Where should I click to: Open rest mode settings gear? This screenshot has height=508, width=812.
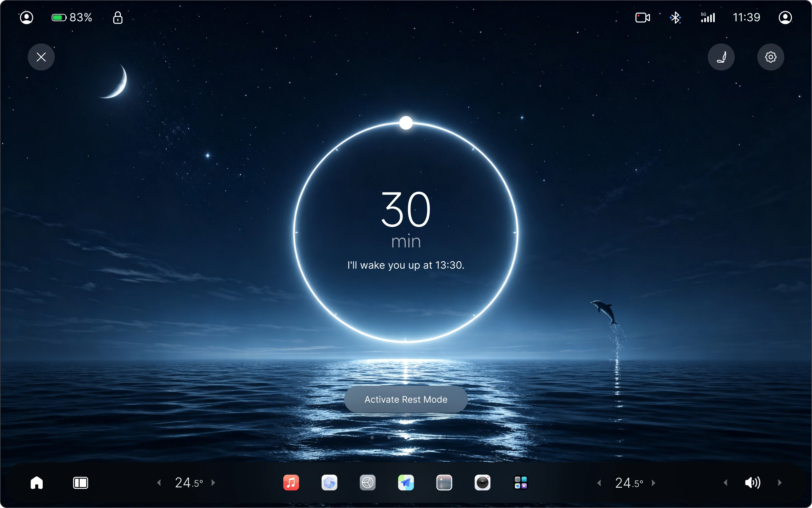pos(770,57)
